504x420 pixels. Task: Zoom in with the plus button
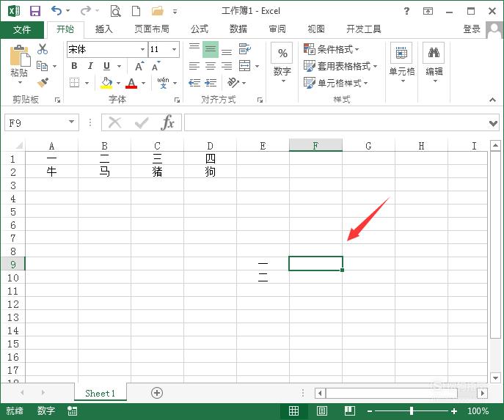point(454,410)
